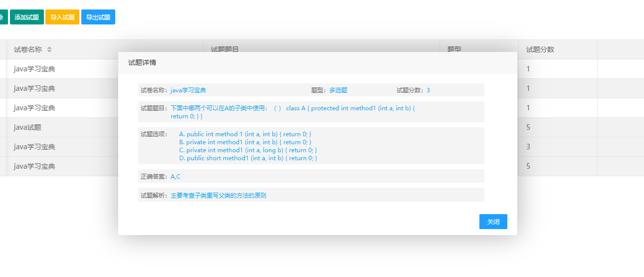
Task: Click option C with long b parameter
Action: [248, 150]
